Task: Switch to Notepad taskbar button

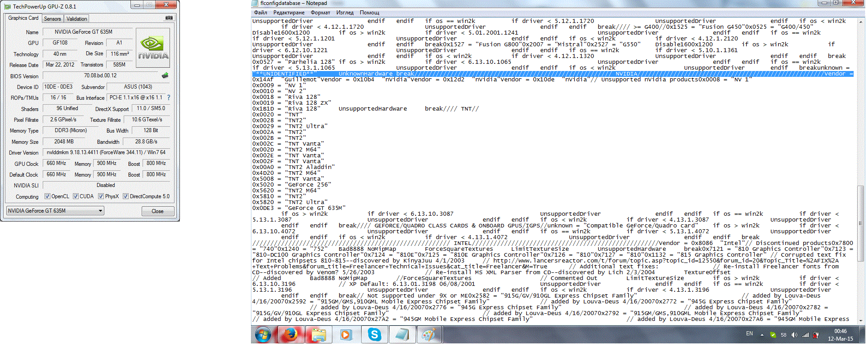Action: click(402, 335)
